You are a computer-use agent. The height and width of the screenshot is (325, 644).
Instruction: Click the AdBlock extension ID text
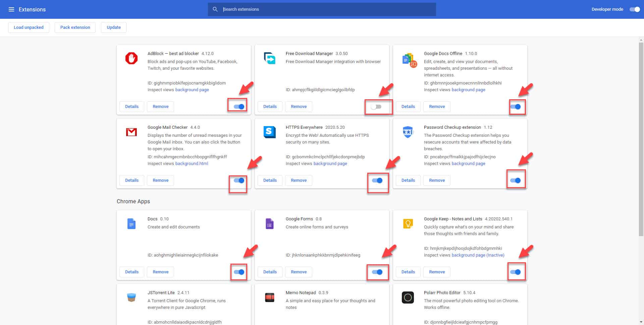point(186,83)
